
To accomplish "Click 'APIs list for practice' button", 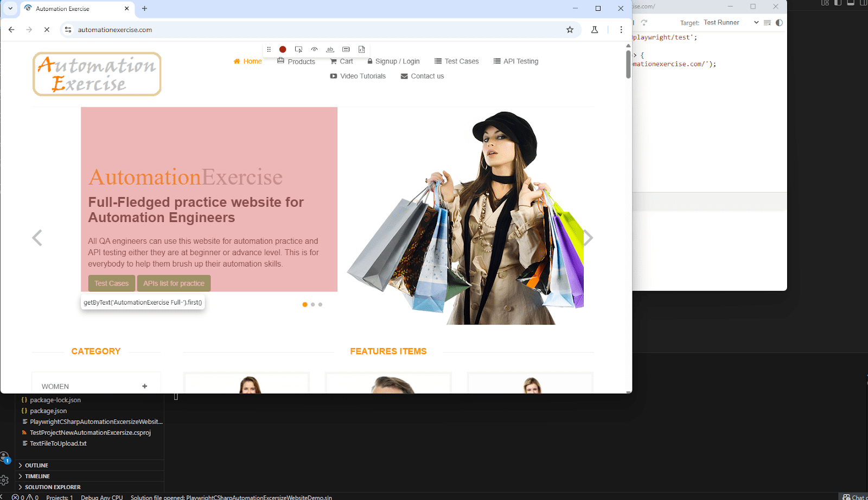I will 174,283.
